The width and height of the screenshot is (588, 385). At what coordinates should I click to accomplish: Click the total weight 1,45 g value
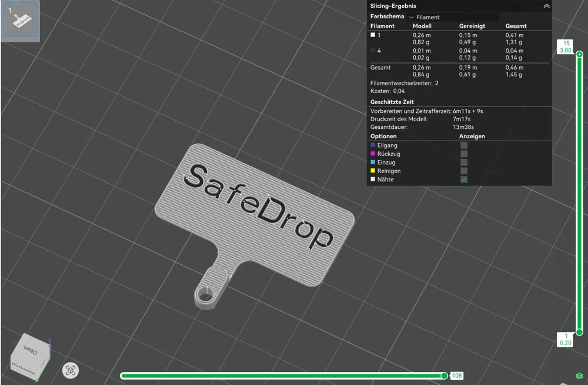tap(514, 74)
